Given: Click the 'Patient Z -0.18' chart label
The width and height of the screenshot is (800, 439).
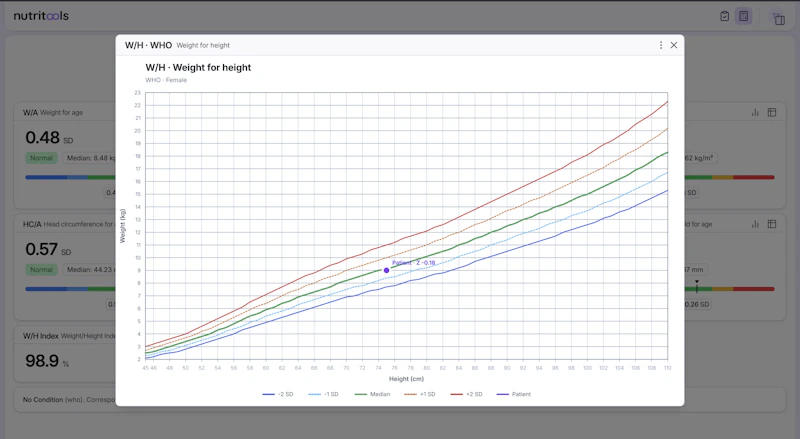Looking at the screenshot, I should [413, 263].
